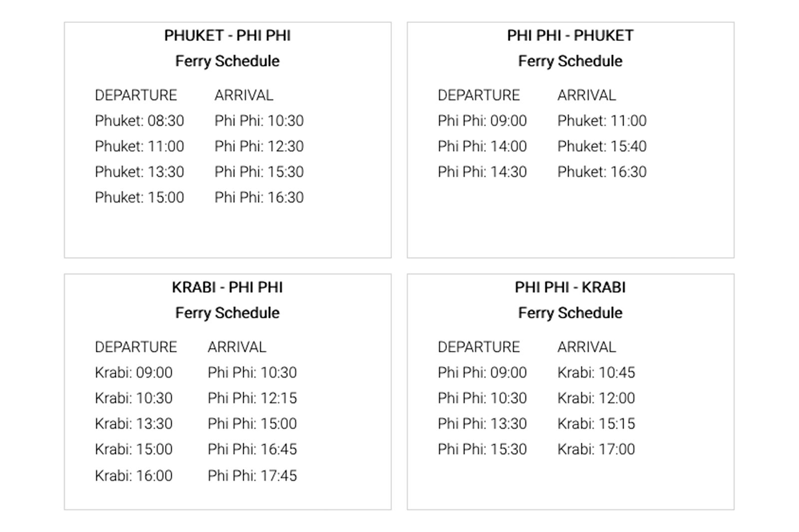Select the Krabi: 09:00 departure time

(133, 373)
